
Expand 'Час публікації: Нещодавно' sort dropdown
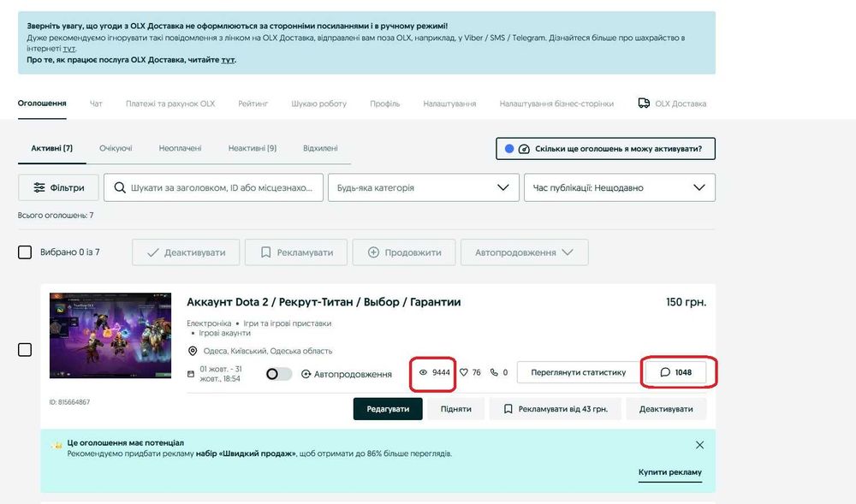click(619, 187)
